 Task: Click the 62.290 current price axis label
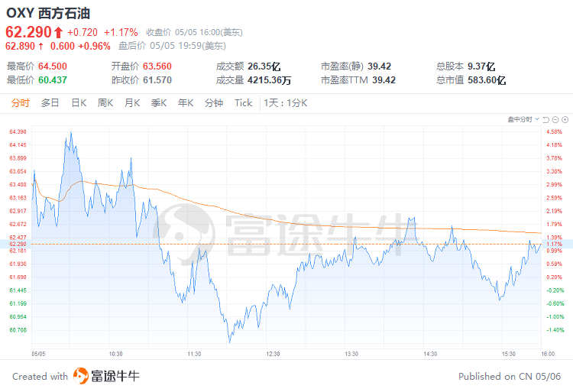[x=18, y=244]
